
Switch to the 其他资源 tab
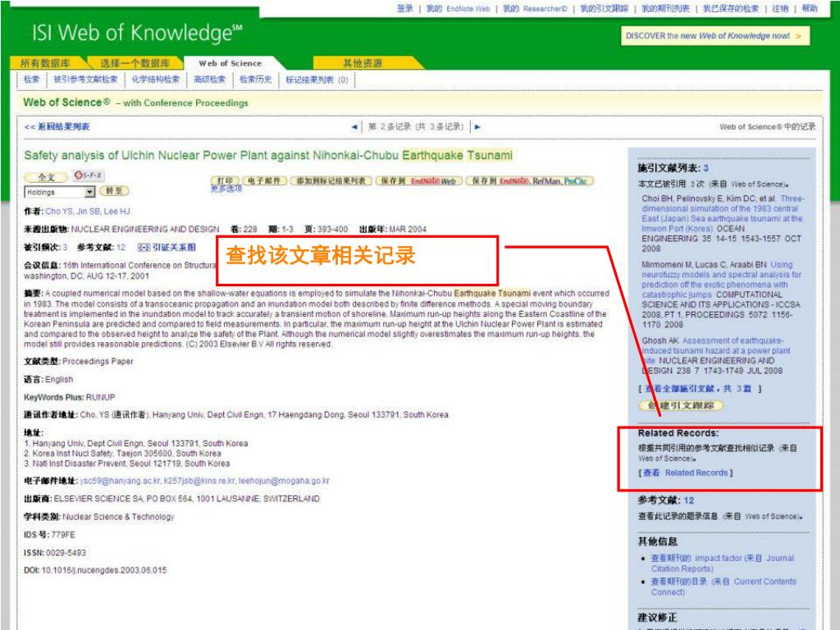click(363, 63)
